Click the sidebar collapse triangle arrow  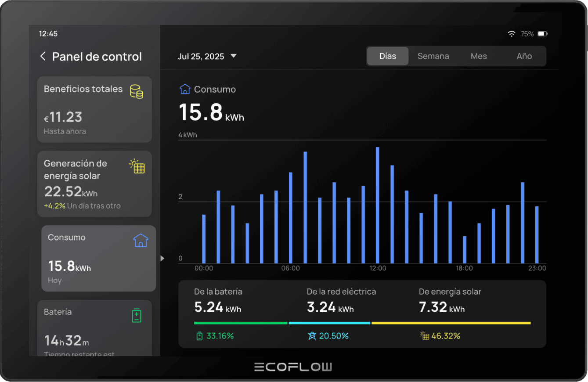[x=162, y=258]
